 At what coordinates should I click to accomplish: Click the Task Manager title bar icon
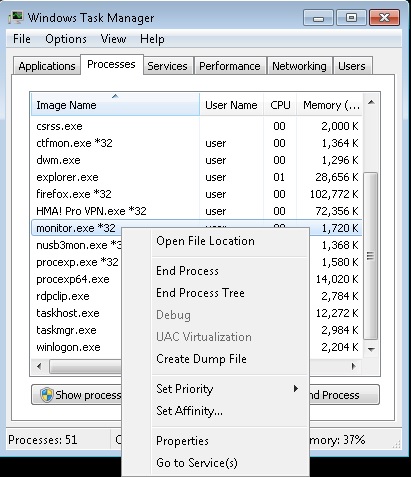tap(15, 17)
